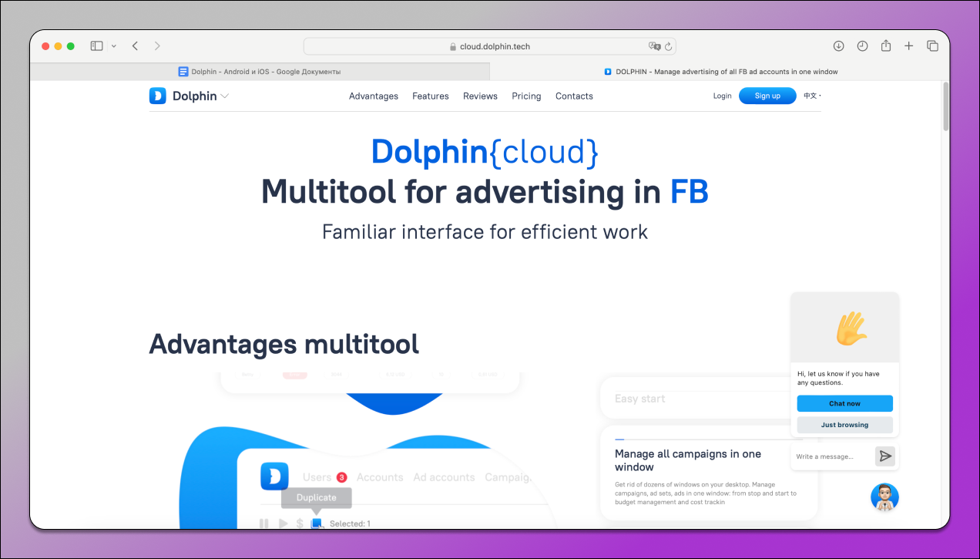Click the translate icon in the address bar
The image size is (980, 559).
tap(654, 46)
